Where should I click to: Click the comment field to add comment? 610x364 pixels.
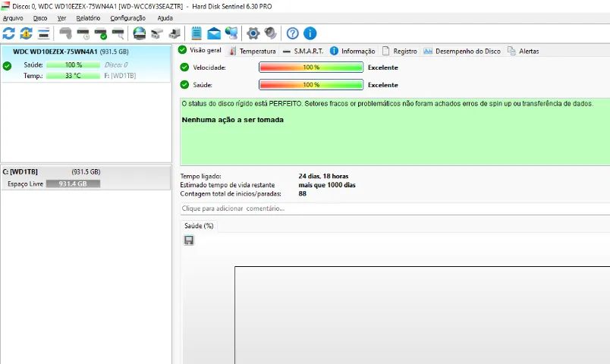(395, 209)
